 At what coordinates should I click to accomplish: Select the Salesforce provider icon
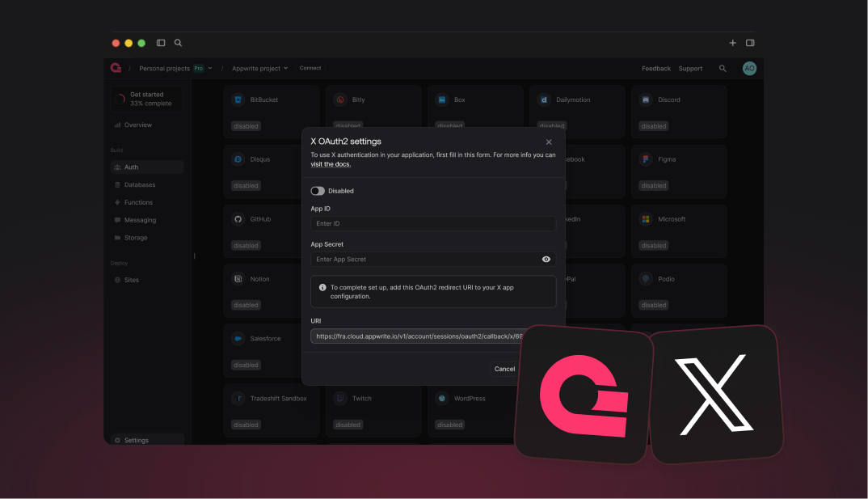(238, 338)
